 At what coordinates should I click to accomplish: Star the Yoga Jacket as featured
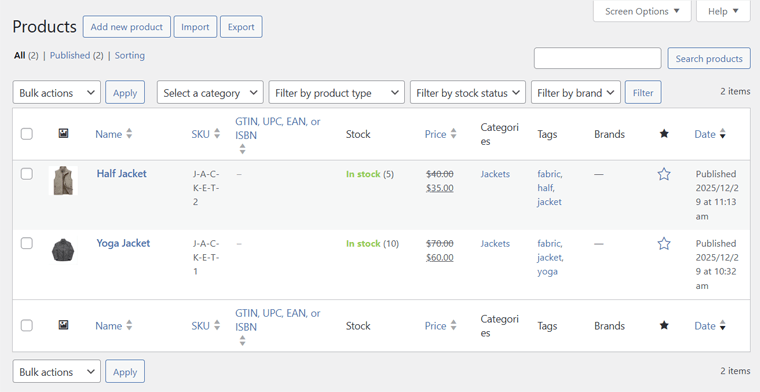point(664,243)
